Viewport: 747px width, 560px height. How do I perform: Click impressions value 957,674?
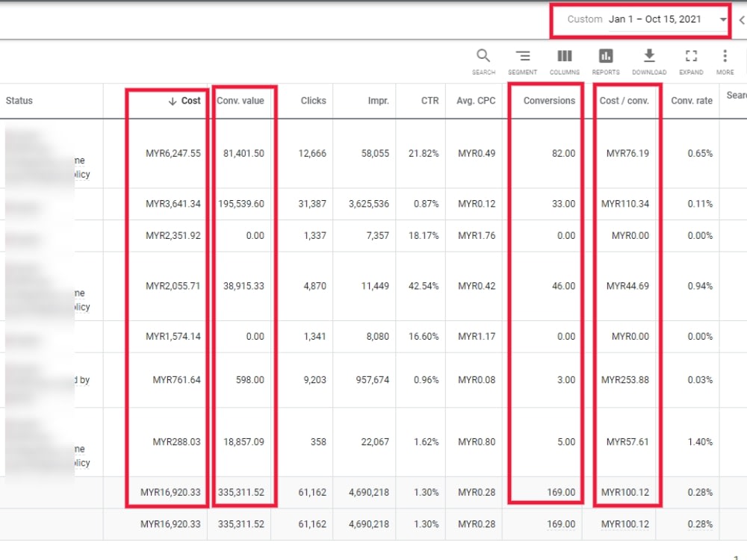click(x=372, y=380)
